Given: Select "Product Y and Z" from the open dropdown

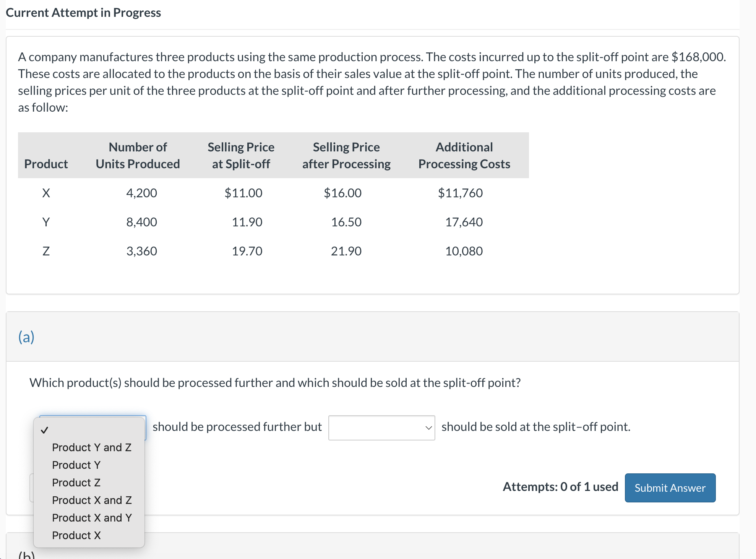Looking at the screenshot, I should tap(92, 447).
